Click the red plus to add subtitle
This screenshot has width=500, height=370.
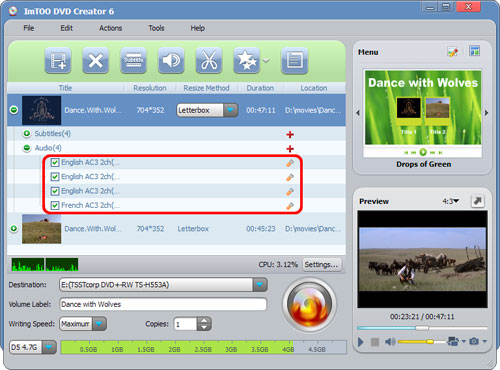290,134
